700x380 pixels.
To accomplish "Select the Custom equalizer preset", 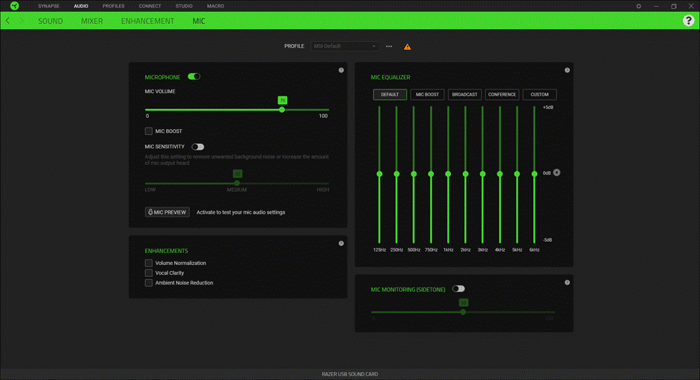I will coord(539,94).
